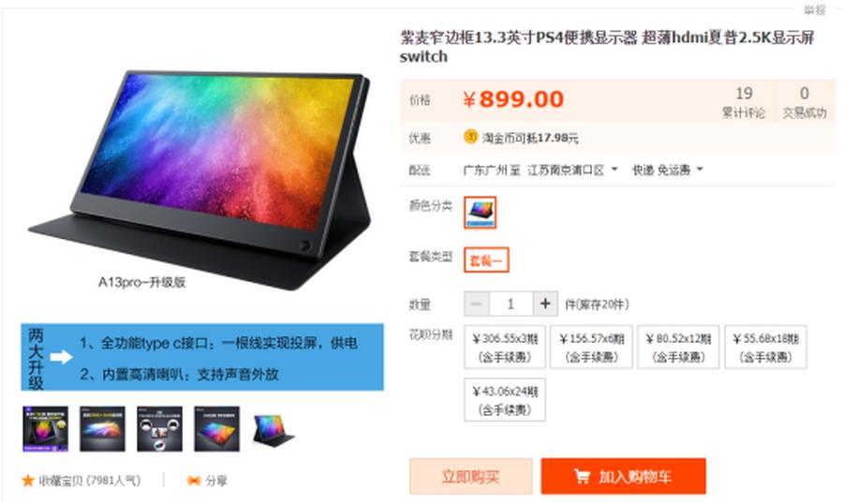Click the quantity input field
The image size is (843, 504).
(x=510, y=304)
